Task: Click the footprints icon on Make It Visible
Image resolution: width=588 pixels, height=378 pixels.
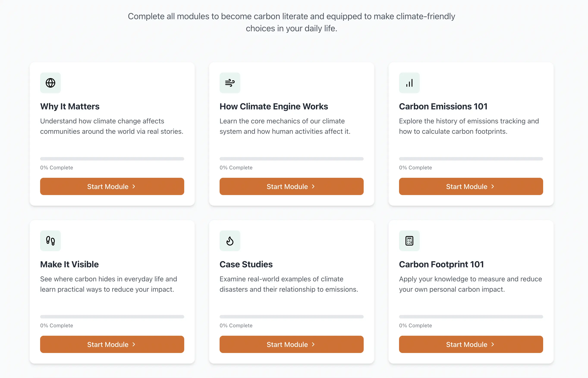Action: (50, 241)
